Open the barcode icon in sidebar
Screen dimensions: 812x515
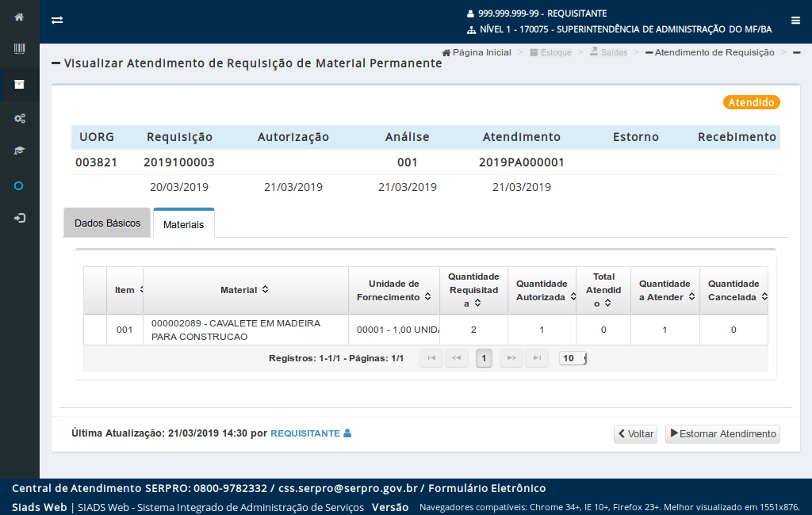pos(19,48)
